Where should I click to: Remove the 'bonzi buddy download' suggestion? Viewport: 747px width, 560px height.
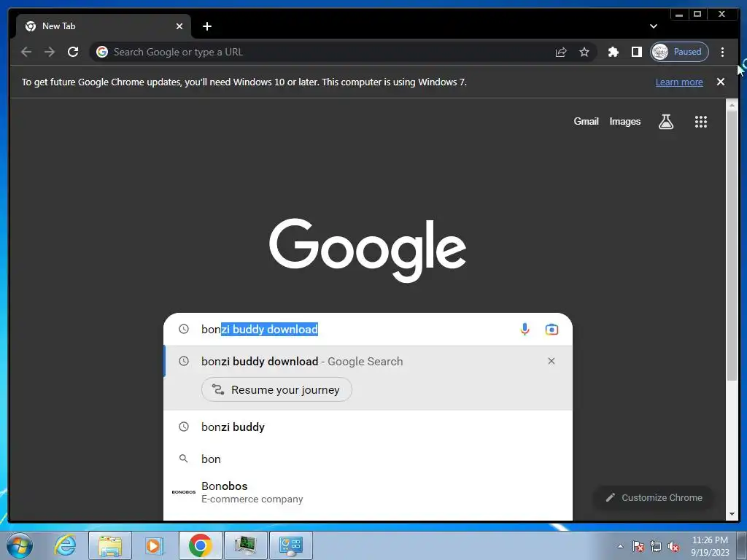click(x=551, y=361)
